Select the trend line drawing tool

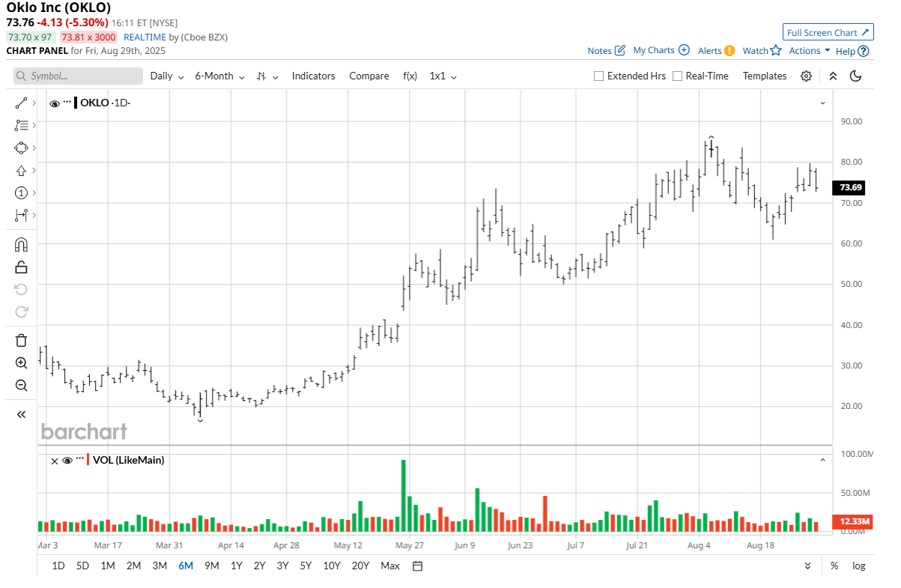pos(21,103)
